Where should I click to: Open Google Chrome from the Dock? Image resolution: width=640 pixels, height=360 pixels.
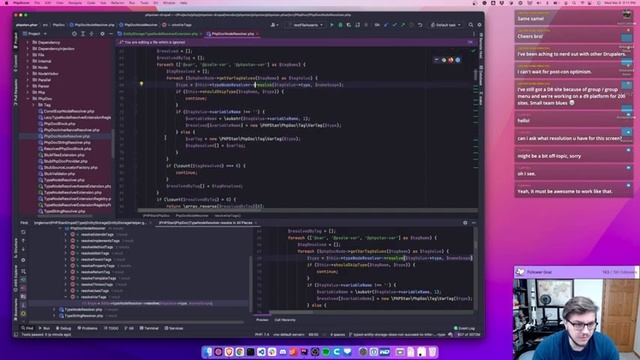[240, 351]
